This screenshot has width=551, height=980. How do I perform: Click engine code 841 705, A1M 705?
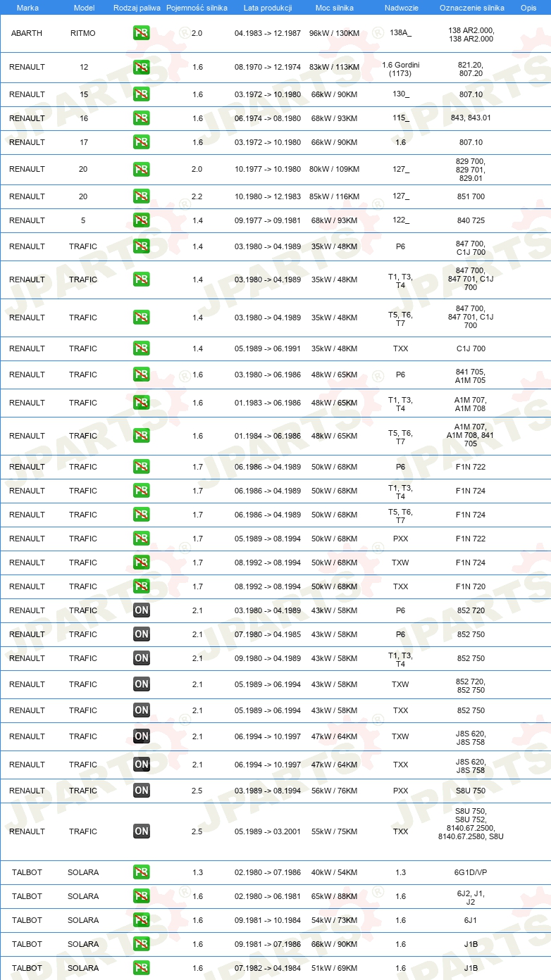coord(471,375)
